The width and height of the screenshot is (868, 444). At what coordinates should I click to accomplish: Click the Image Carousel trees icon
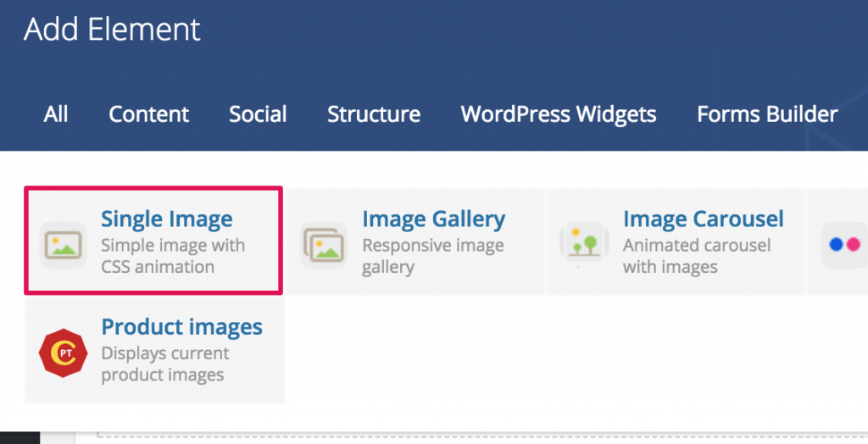pos(585,245)
